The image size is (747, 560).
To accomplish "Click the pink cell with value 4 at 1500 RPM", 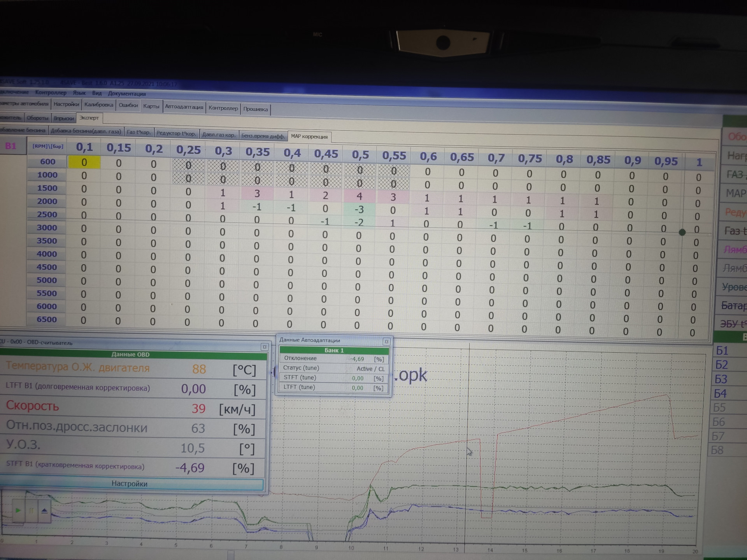I will click(x=359, y=196).
